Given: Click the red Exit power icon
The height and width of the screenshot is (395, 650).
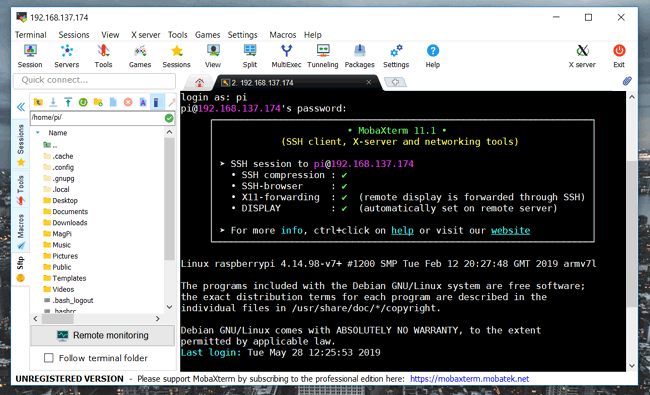Looking at the screenshot, I should click(x=619, y=56).
